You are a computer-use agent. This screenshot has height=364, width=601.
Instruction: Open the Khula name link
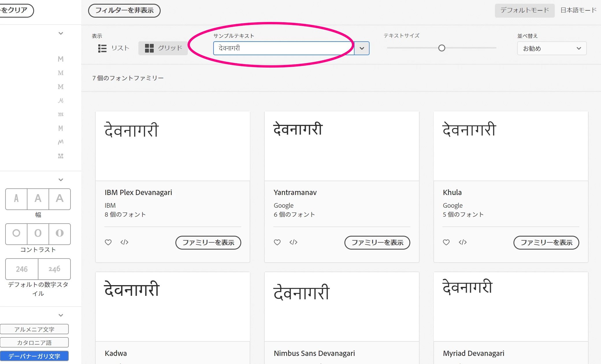coord(452,192)
